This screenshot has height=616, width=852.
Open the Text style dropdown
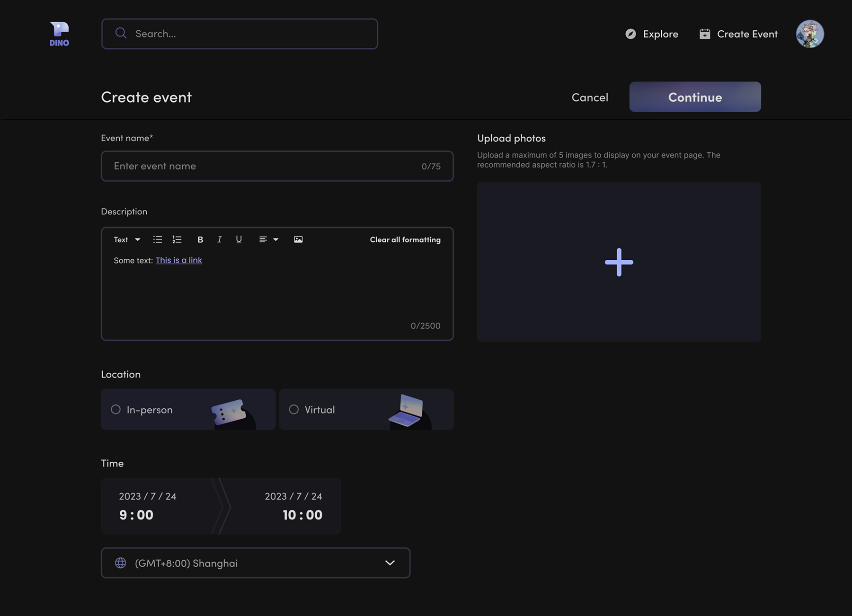tap(127, 239)
